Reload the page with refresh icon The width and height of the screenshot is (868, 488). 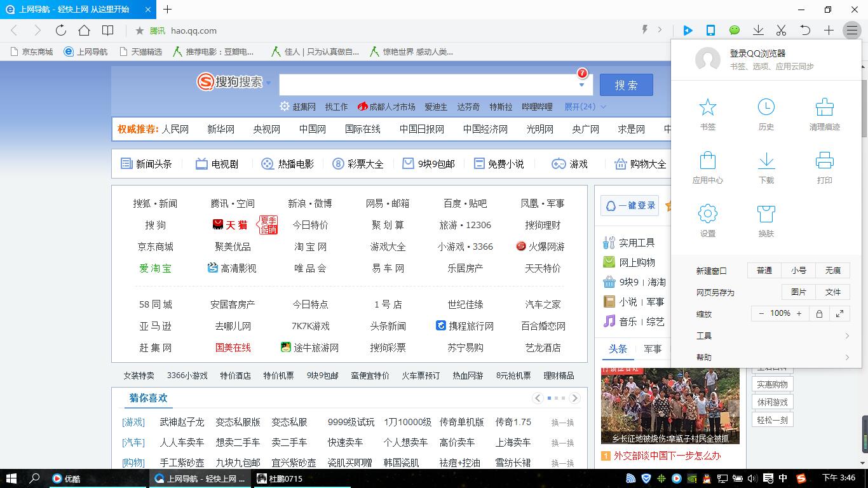click(x=61, y=30)
